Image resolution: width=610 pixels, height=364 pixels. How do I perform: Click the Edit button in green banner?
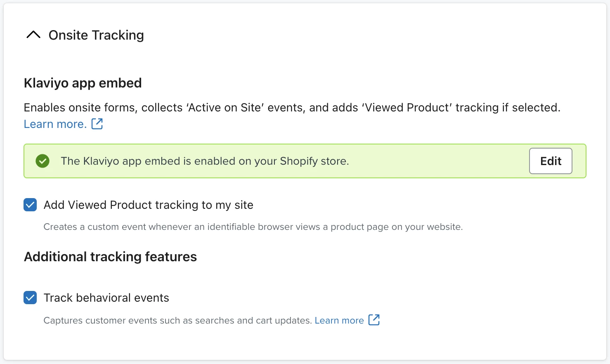click(x=551, y=161)
